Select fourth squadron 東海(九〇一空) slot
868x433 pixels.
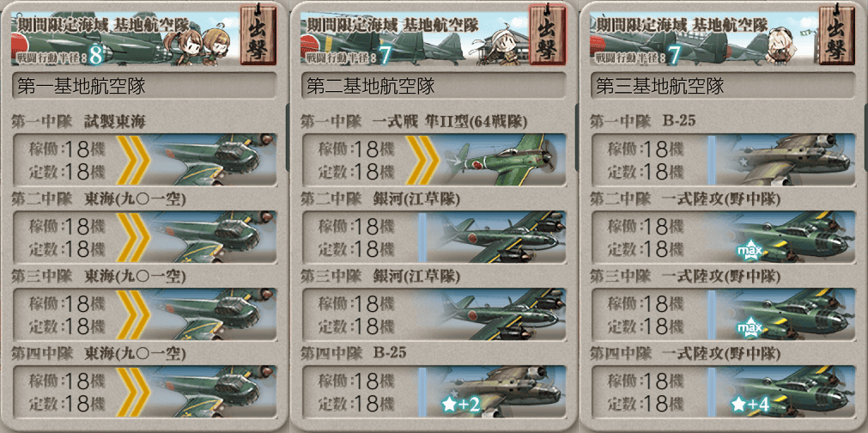coord(144,392)
